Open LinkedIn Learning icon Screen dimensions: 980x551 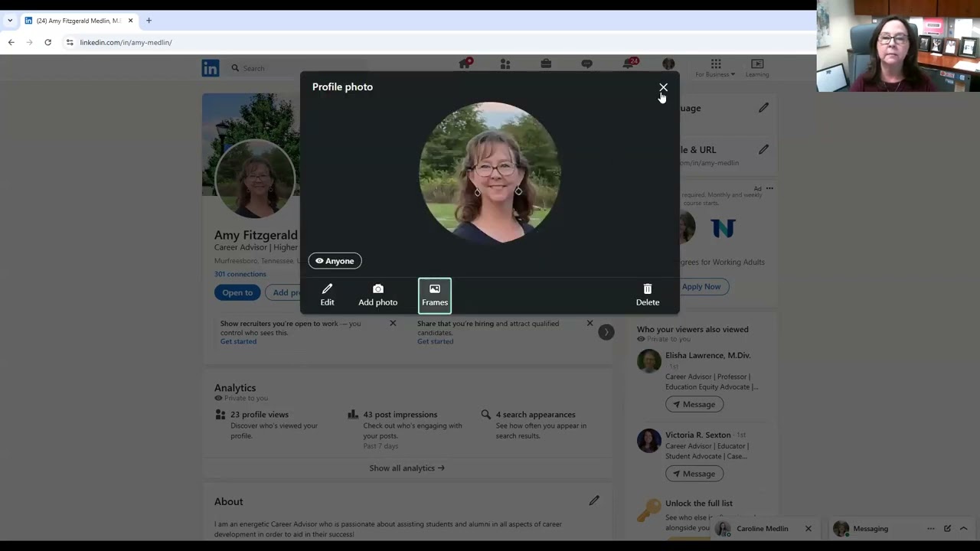757,67
